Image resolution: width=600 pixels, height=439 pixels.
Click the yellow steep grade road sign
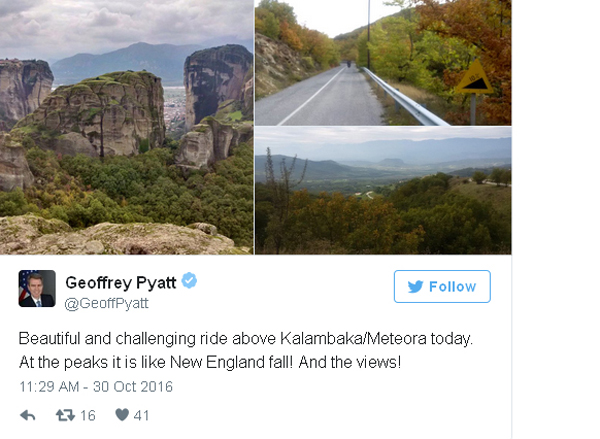474,78
